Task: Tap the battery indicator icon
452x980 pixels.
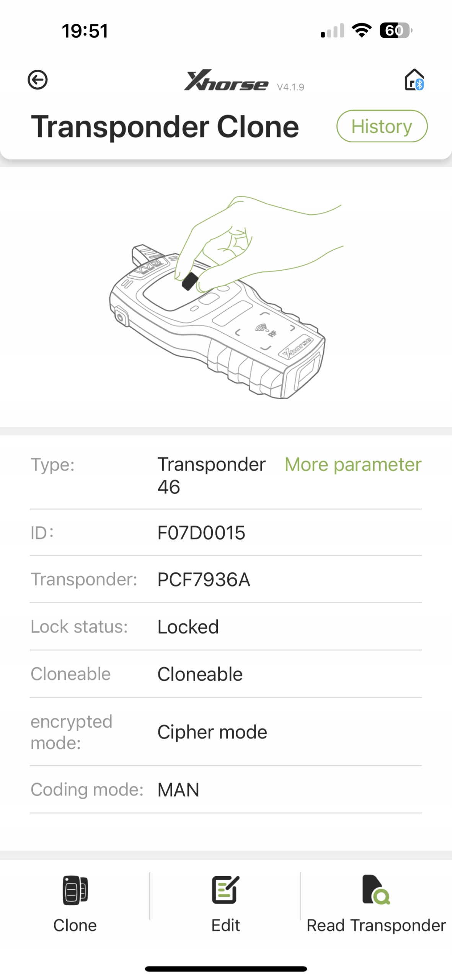Action: click(395, 30)
